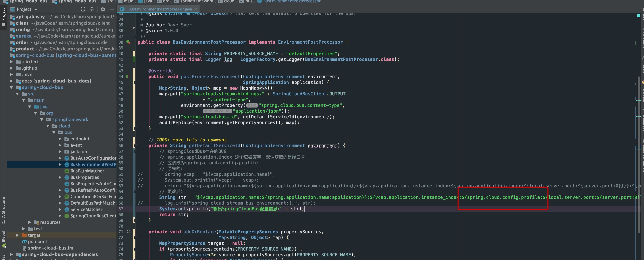
Task: Click LoggerFactory on line 41
Action: coord(258,59)
